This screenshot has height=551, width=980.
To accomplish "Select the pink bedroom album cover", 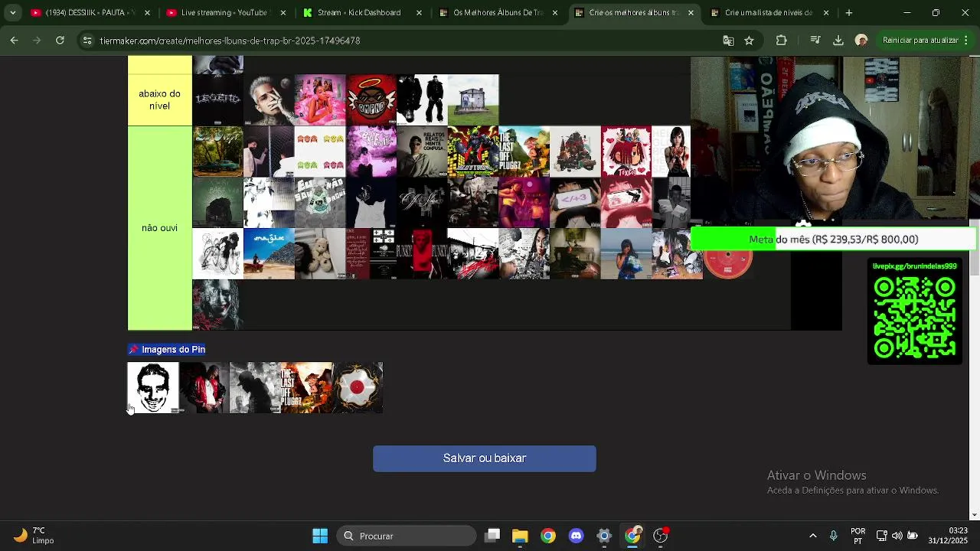I will (x=320, y=99).
